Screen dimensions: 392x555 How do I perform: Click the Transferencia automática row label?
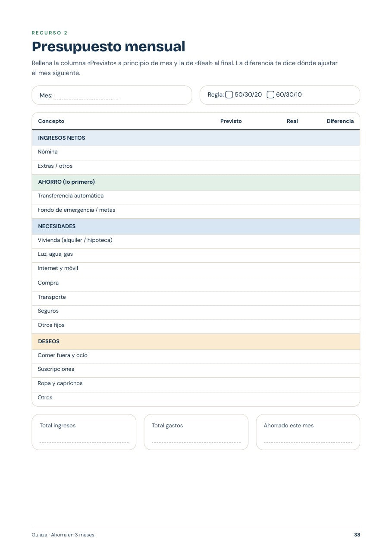pos(71,196)
